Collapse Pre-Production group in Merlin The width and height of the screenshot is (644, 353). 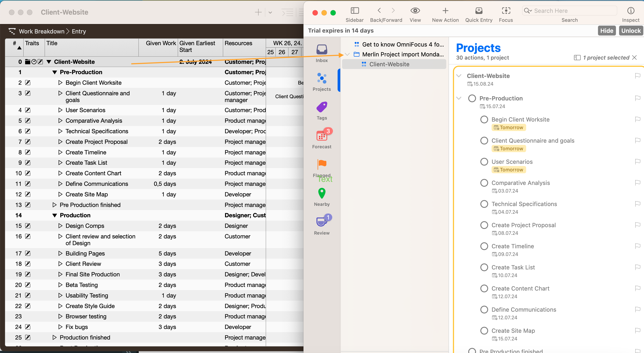55,72
